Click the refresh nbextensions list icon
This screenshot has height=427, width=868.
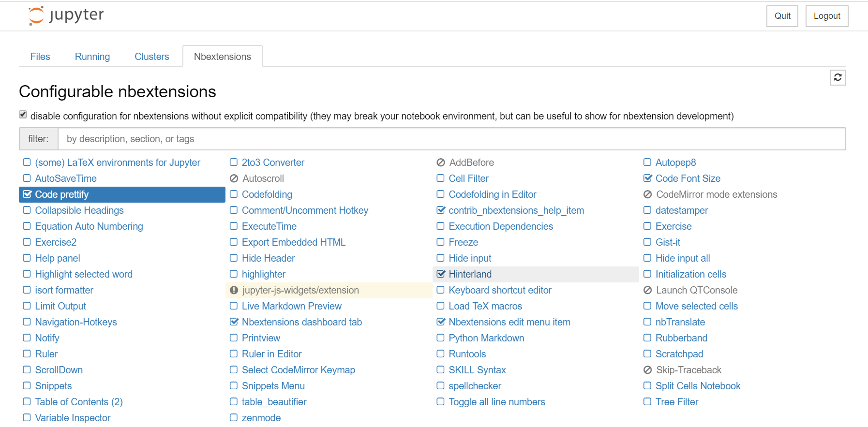838,77
